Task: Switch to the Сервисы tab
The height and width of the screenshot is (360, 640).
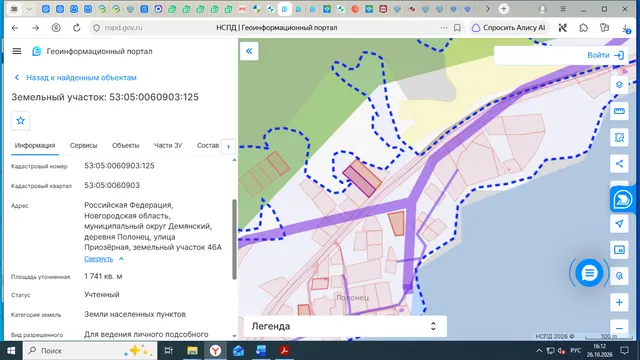Action: pos(83,145)
